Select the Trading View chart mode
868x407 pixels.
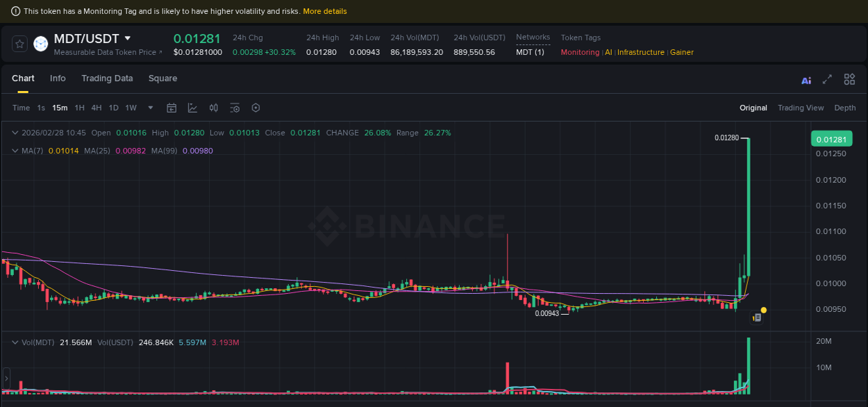[801, 108]
